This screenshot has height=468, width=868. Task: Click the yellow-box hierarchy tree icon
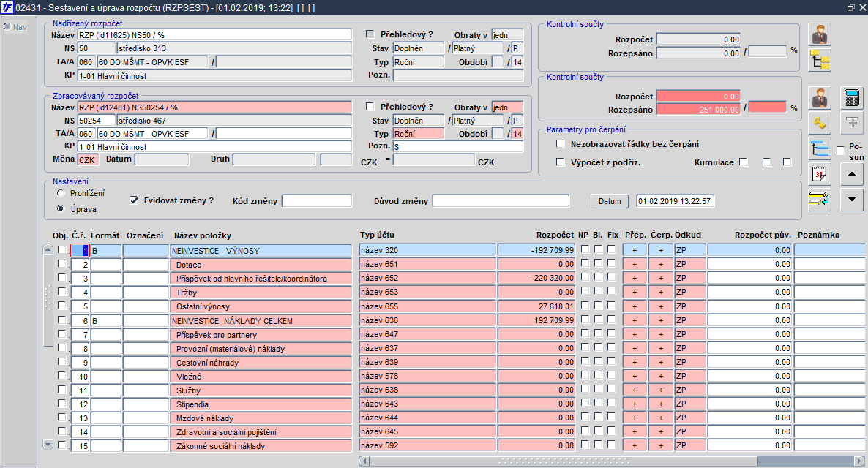click(x=820, y=60)
